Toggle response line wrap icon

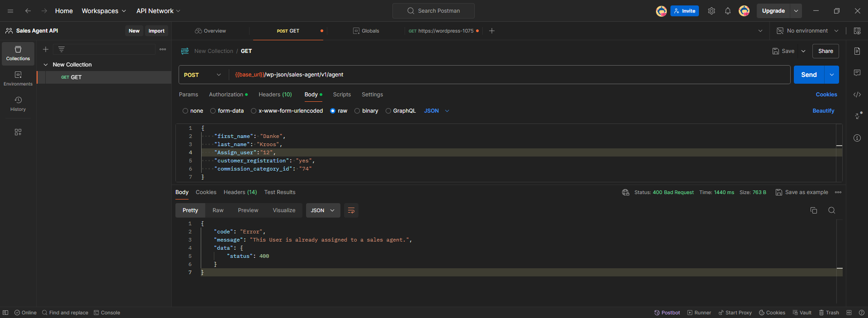tap(351, 210)
